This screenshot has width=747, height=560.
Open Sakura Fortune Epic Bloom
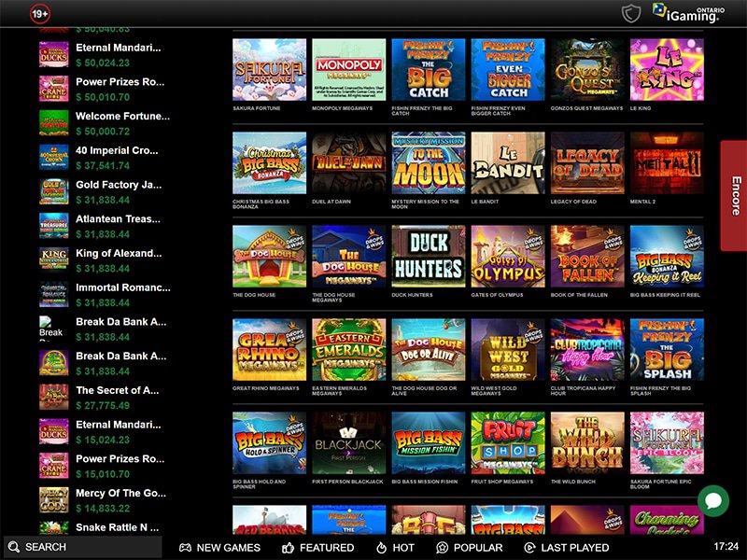click(x=667, y=442)
